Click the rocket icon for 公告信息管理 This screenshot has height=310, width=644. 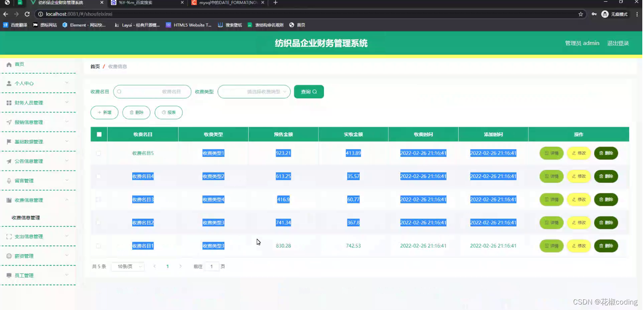pyautogui.click(x=9, y=161)
